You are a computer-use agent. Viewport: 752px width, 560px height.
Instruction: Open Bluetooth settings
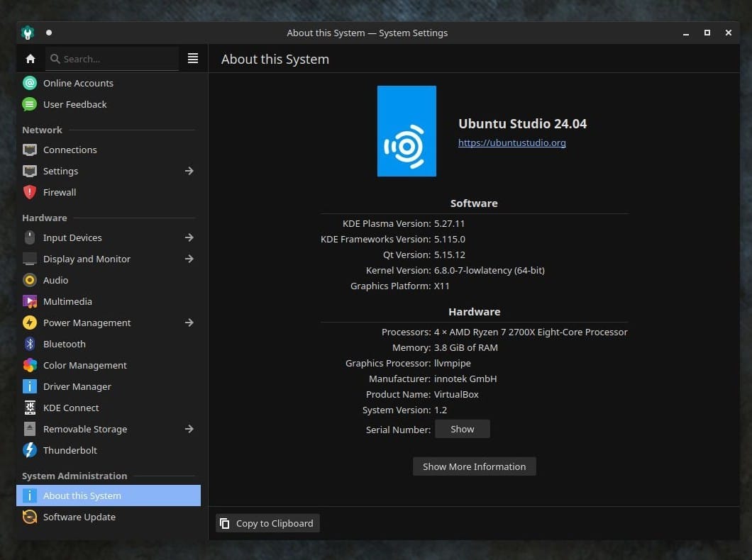pos(64,344)
